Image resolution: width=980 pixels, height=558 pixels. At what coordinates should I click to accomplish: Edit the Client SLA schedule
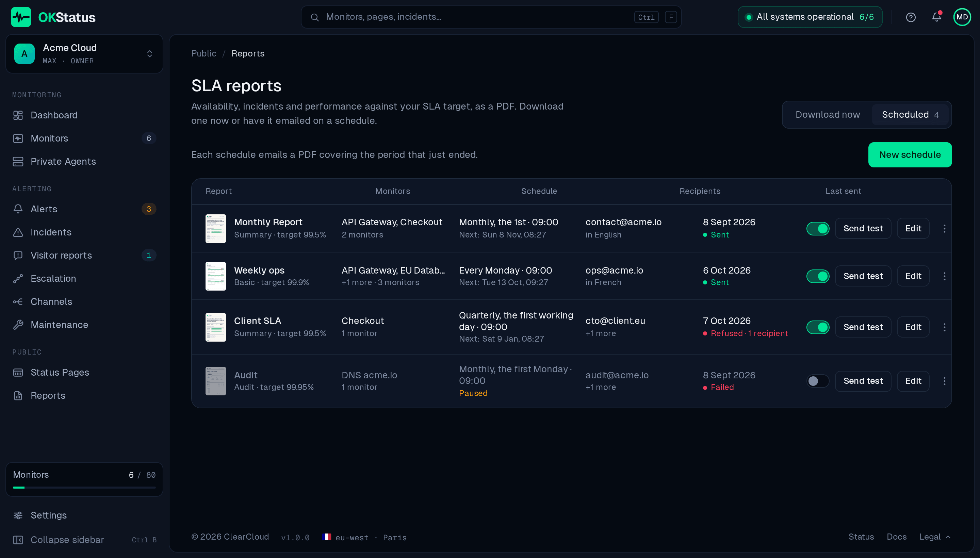tap(913, 327)
